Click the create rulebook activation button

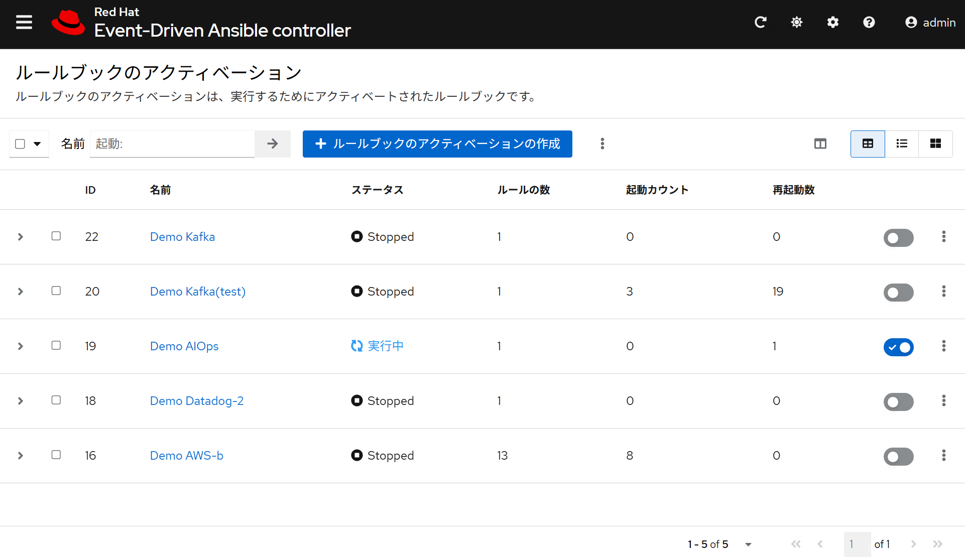tap(437, 144)
